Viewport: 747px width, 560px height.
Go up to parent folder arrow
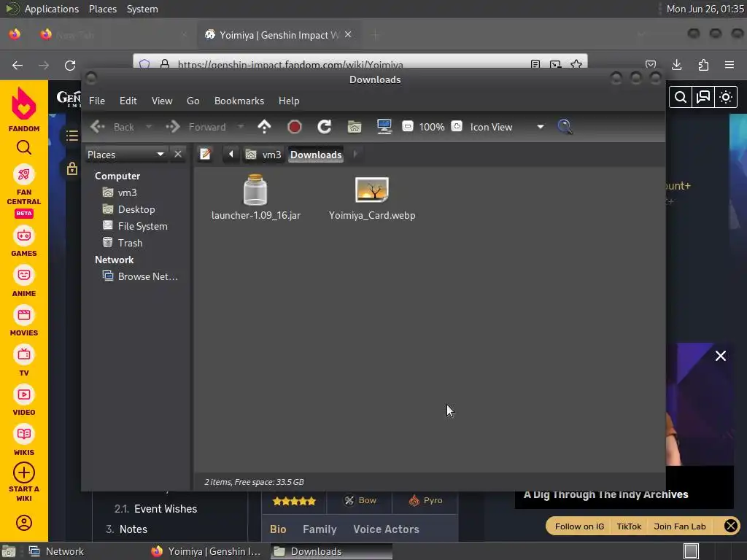pyautogui.click(x=264, y=127)
